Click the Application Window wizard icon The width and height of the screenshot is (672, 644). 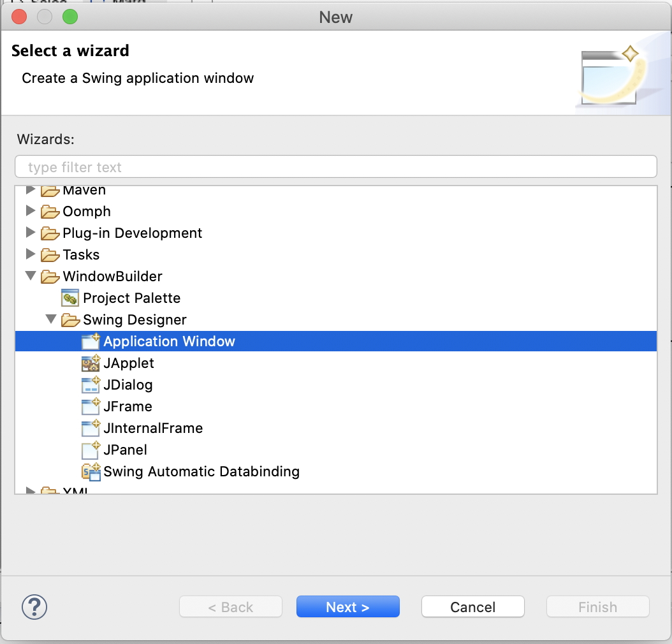click(91, 341)
